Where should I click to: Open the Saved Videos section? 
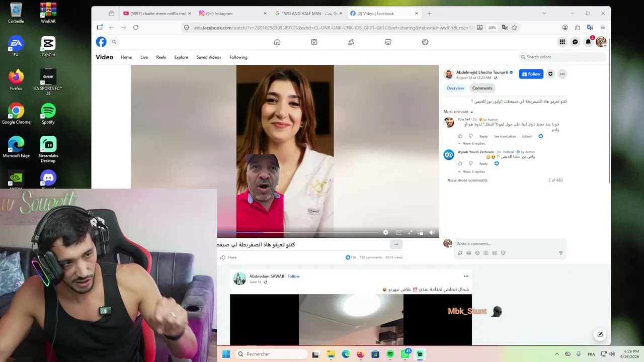point(209,57)
